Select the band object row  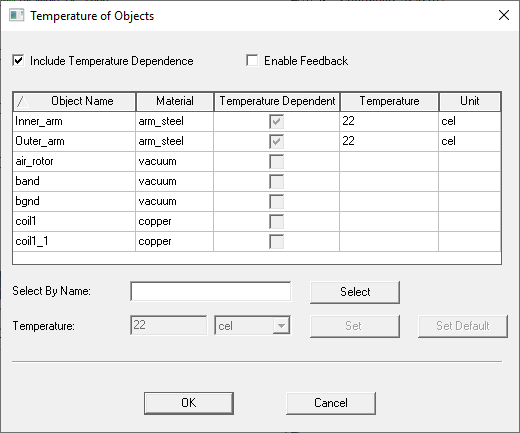pos(257,182)
